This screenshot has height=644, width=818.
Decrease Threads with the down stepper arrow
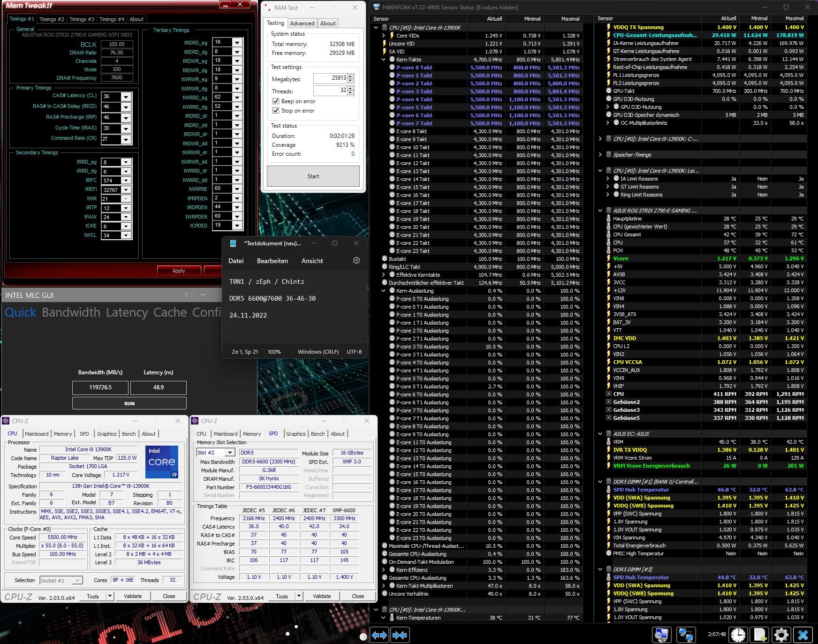[x=351, y=93]
